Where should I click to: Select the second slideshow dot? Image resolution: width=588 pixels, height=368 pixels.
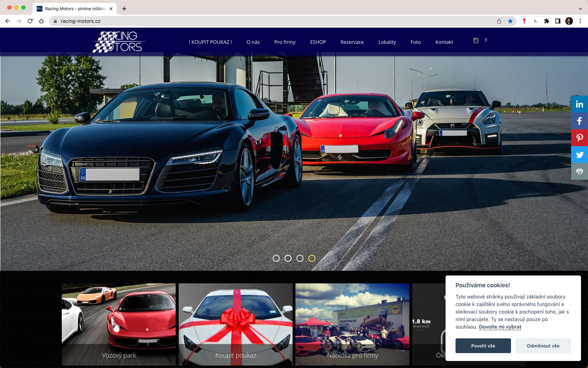(x=288, y=258)
